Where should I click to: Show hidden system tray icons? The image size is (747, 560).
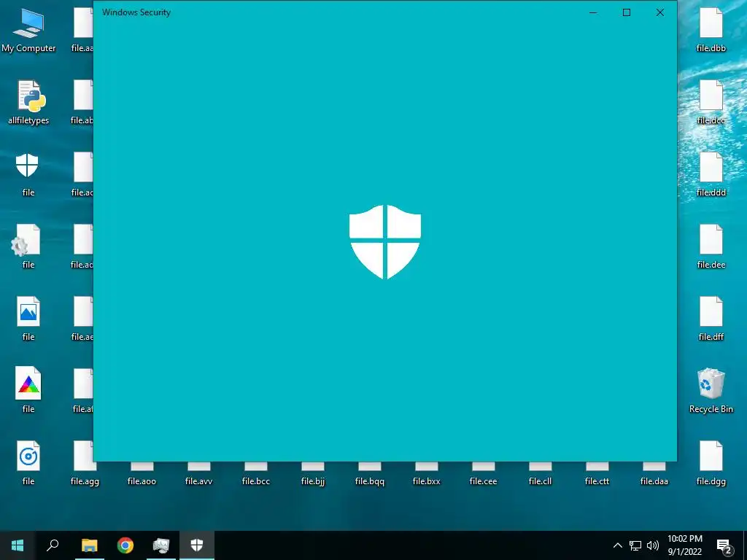pyautogui.click(x=617, y=545)
